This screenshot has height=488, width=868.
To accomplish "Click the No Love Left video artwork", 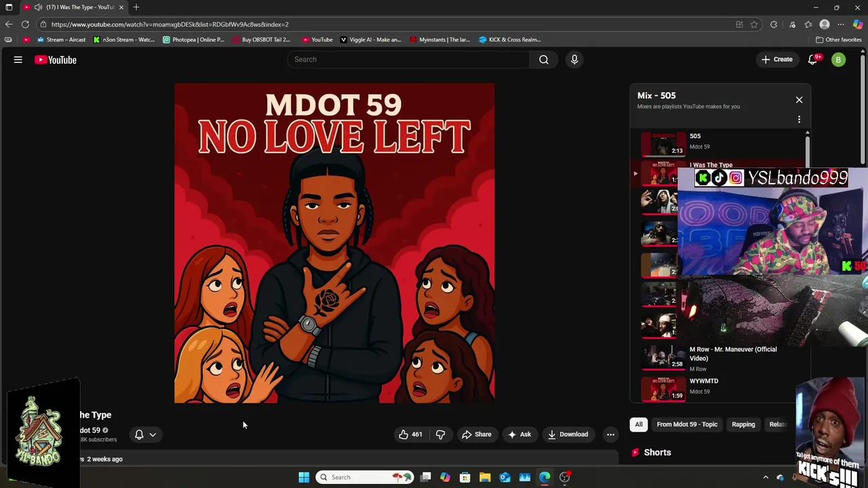I will coord(334,243).
